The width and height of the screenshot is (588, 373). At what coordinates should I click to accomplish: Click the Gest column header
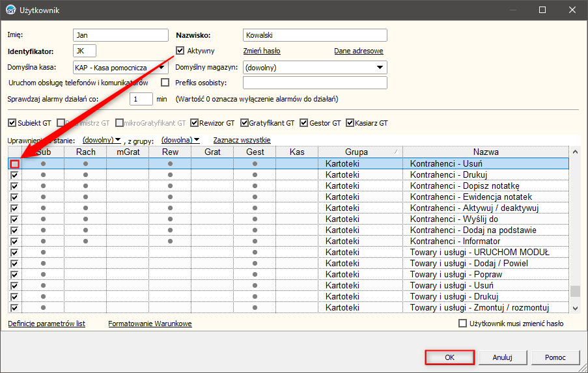255,152
